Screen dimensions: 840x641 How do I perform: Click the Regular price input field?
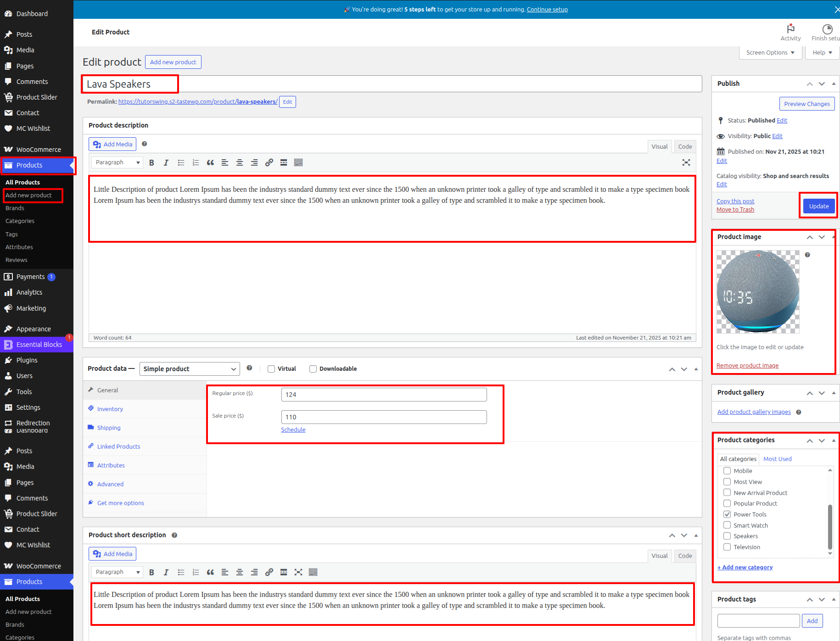click(x=384, y=395)
